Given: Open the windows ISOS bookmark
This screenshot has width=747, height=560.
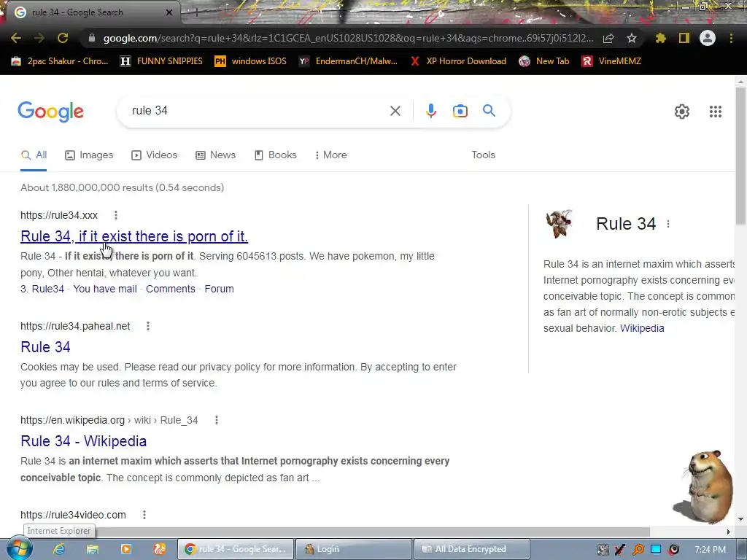Looking at the screenshot, I should point(251,61).
